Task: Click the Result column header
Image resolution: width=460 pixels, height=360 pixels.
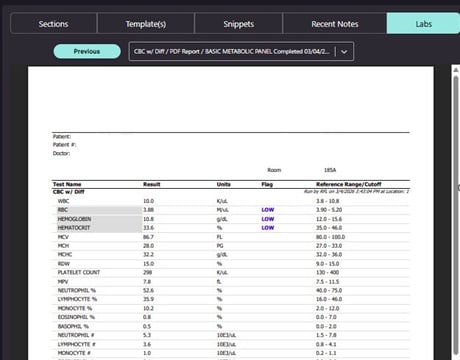Action: pyautogui.click(x=152, y=184)
